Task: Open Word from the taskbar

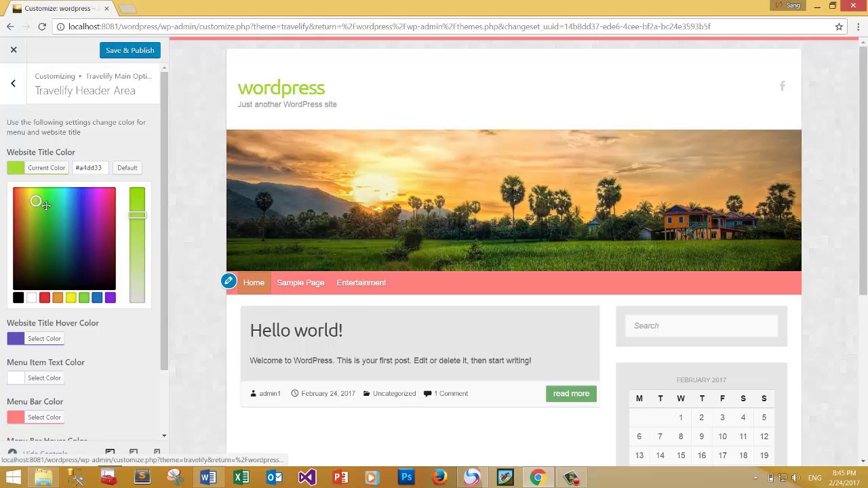Action: pos(208,477)
